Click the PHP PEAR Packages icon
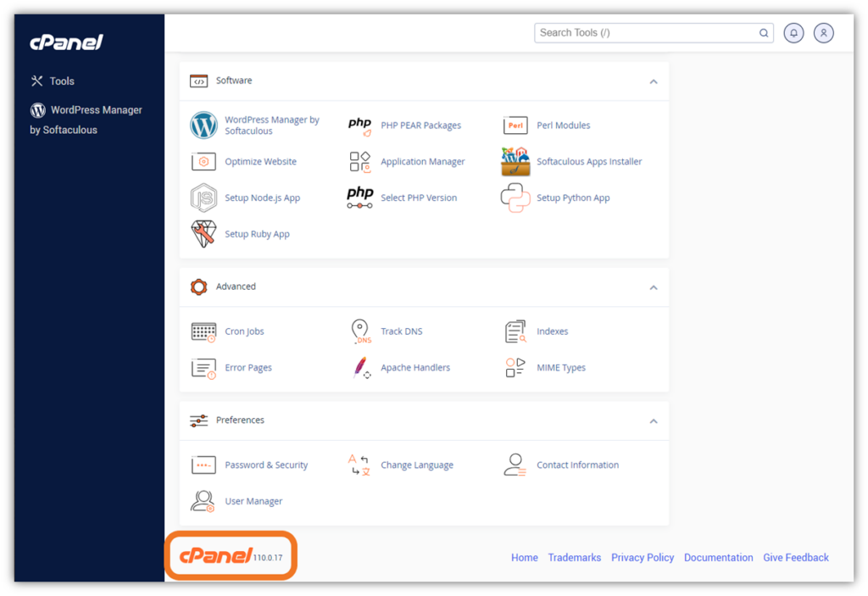 click(359, 125)
